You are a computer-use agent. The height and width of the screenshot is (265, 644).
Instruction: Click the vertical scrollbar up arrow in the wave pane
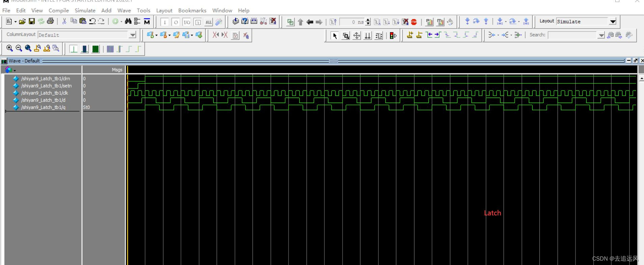[x=641, y=78]
